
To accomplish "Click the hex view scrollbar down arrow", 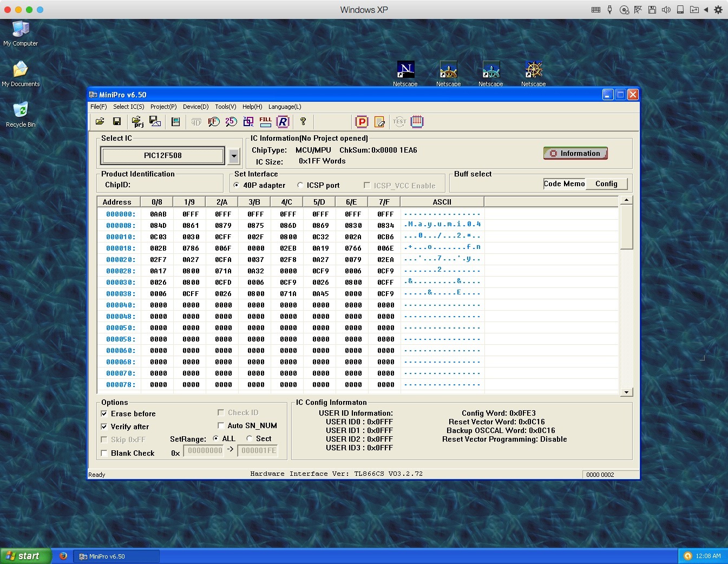I will (626, 392).
